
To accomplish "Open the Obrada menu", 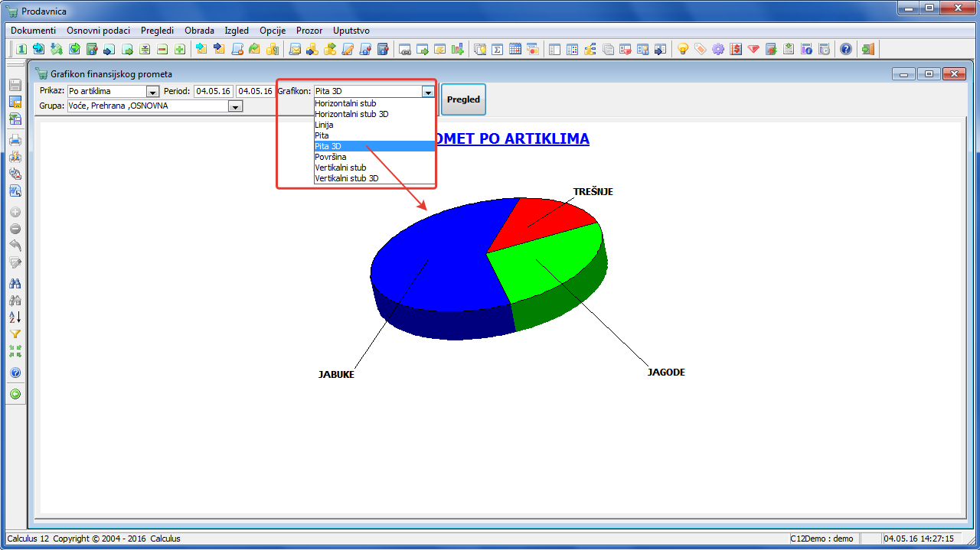I will coord(200,31).
